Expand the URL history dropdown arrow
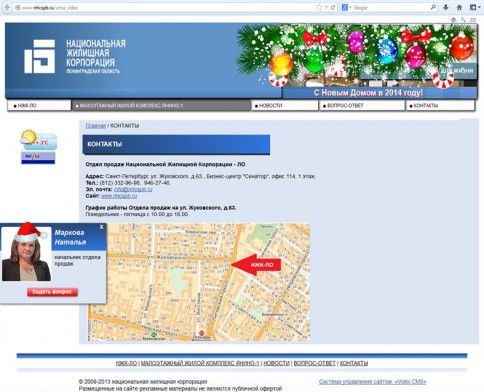The image size is (484, 392). tap(327, 7)
